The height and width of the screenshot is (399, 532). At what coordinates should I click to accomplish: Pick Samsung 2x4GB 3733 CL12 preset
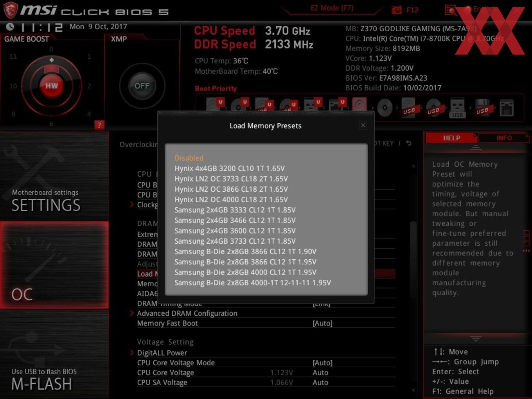[x=235, y=241]
